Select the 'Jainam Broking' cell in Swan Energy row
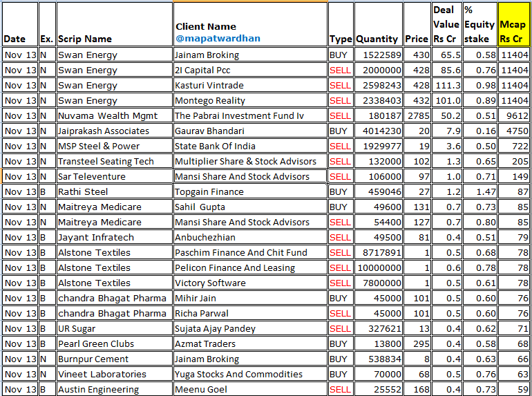The image size is (532, 396). pos(250,55)
